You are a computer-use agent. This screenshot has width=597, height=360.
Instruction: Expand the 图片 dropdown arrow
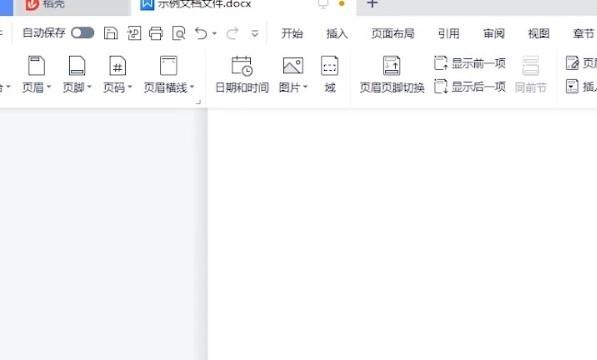pos(305,88)
